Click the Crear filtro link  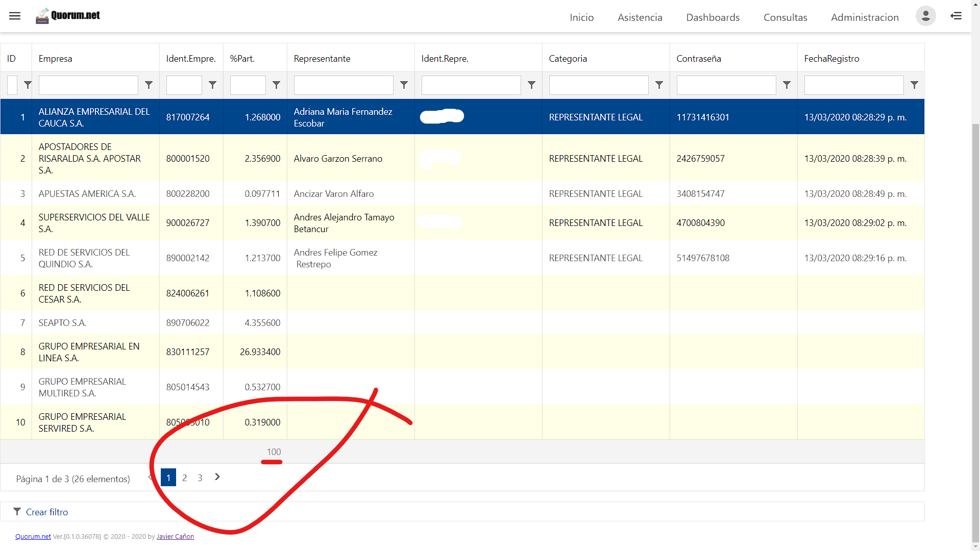point(46,512)
